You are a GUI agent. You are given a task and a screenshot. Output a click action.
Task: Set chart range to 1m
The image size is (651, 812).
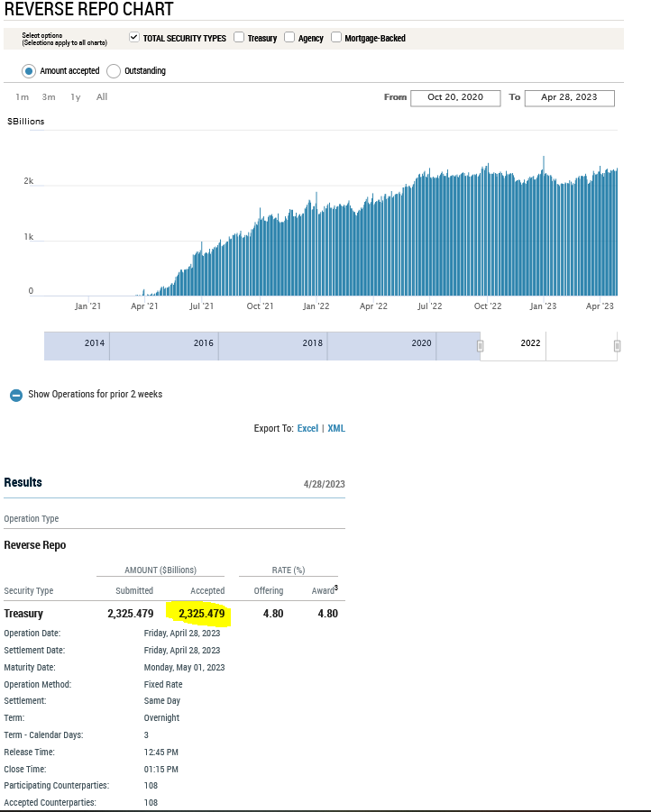pos(22,96)
